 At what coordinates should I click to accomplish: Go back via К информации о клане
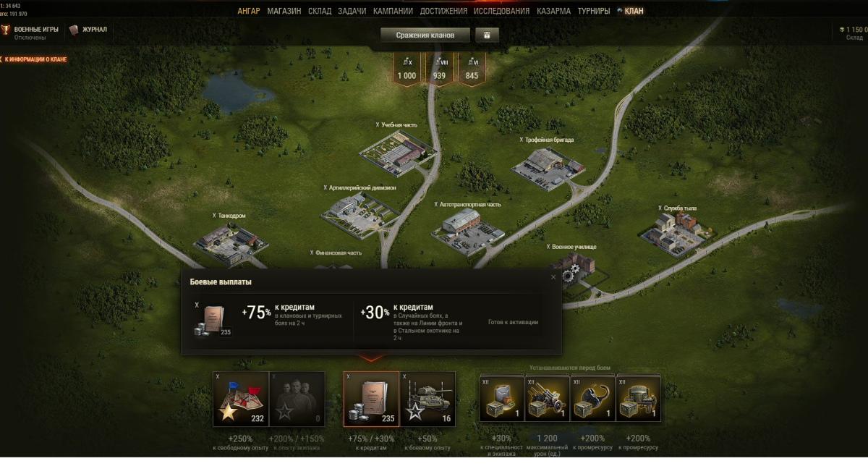(34, 59)
